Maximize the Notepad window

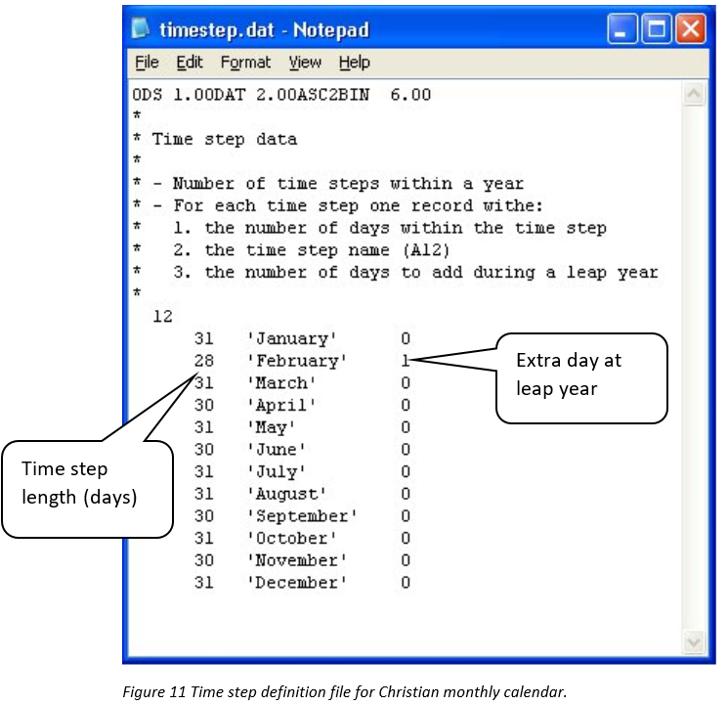(x=657, y=28)
